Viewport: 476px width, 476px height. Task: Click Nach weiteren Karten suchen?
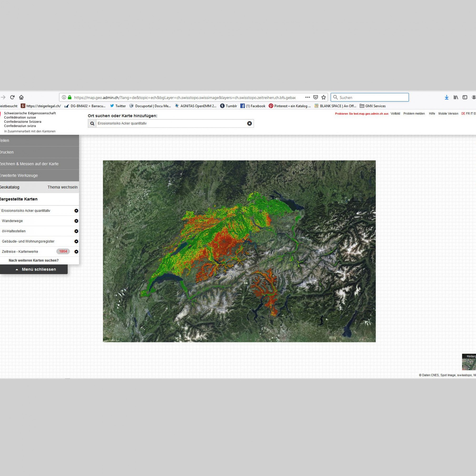point(34,260)
